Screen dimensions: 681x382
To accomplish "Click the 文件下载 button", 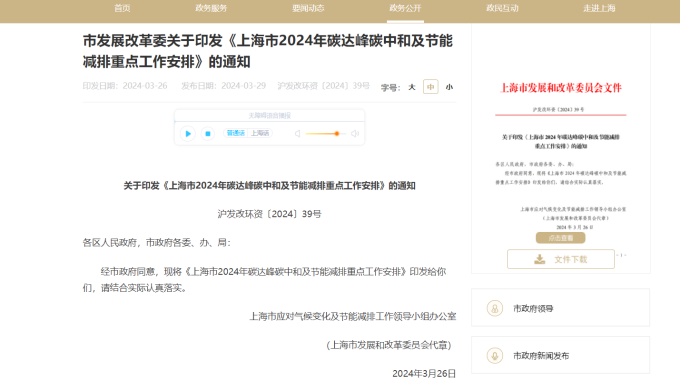I will 561,259.
